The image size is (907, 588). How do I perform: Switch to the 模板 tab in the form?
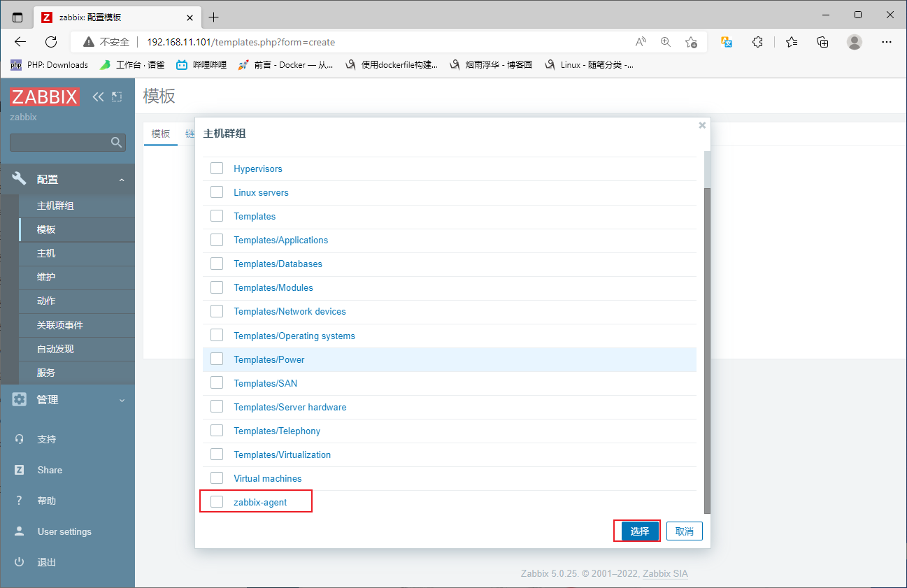161,134
